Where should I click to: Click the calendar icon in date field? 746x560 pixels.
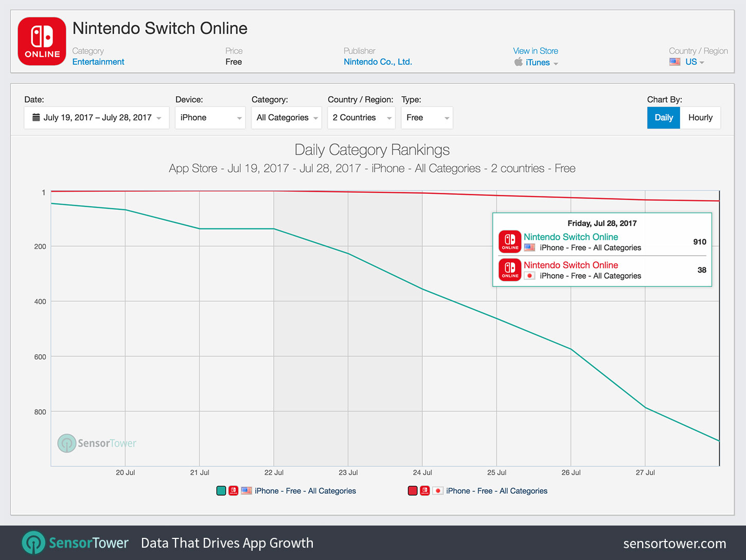(36, 118)
